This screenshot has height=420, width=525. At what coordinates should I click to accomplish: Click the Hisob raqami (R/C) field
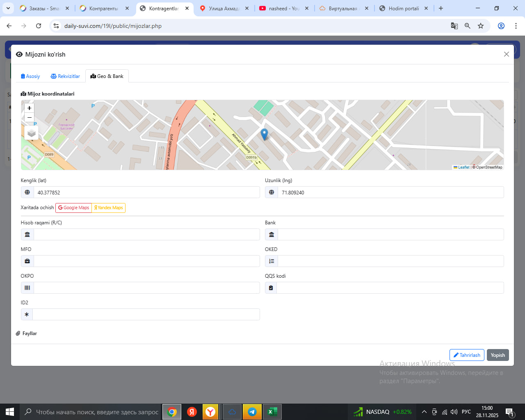(x=146, y=235)
